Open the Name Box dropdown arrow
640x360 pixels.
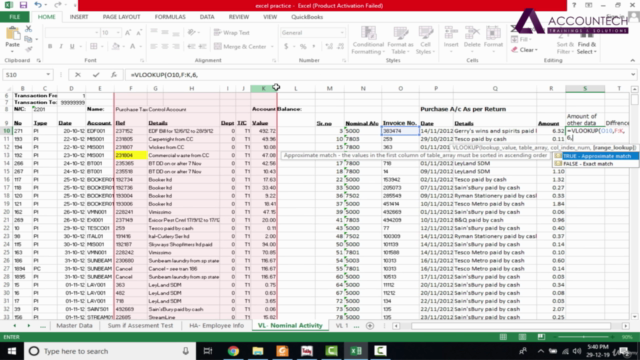tap(48, 75)
